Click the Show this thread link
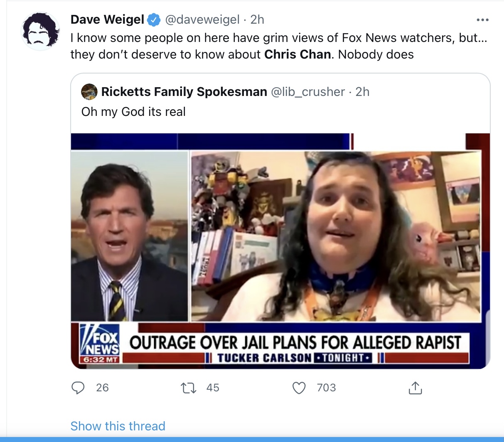The image size is (504, 442). (118, 426)
